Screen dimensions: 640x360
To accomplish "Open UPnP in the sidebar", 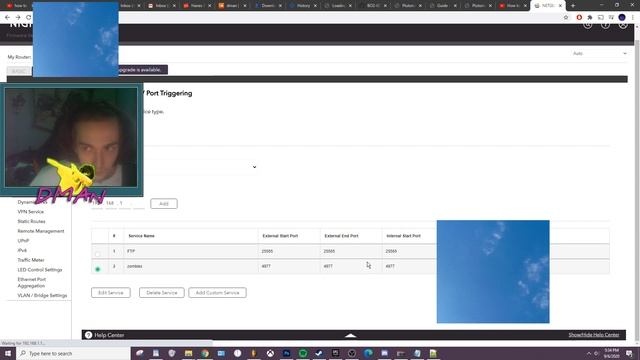I will click(23, 241).
